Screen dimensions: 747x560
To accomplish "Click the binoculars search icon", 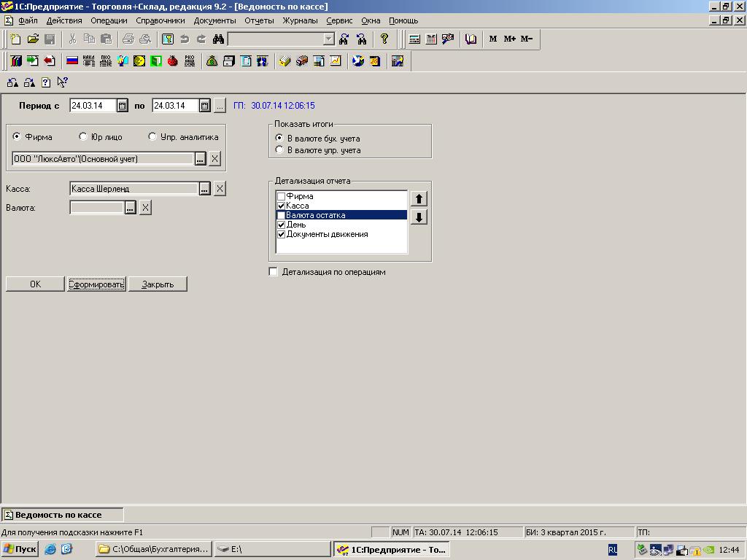I will point(218,39).
